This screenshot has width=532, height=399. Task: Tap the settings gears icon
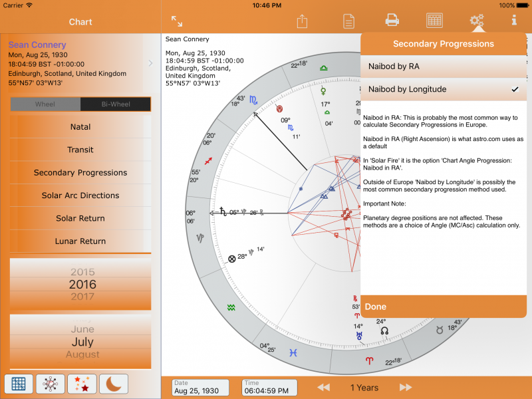pyautogui.click(x=477, y=21)
